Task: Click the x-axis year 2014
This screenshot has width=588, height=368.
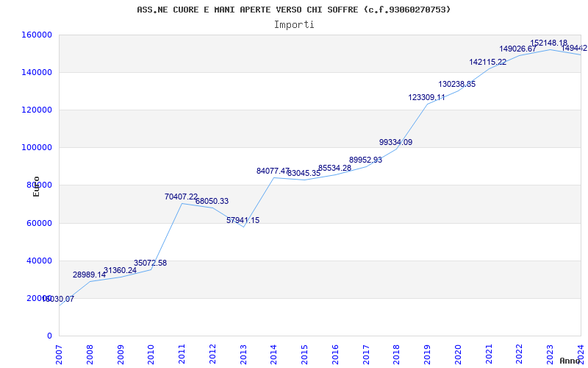Action: (x=274, y=355)
